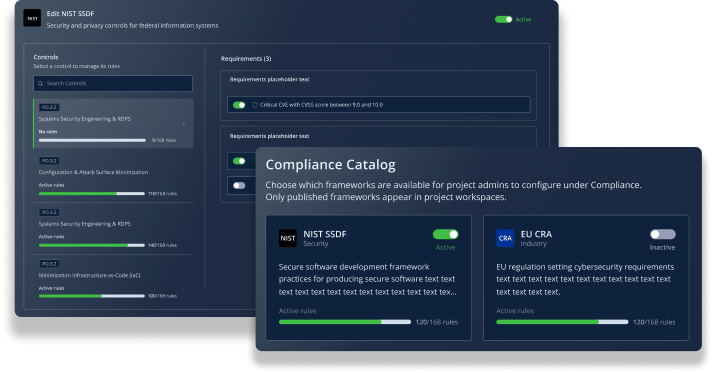713x373 pixels.
Task: Click Security and privacy controls for federal subtitle
Action: pos(132,26)
